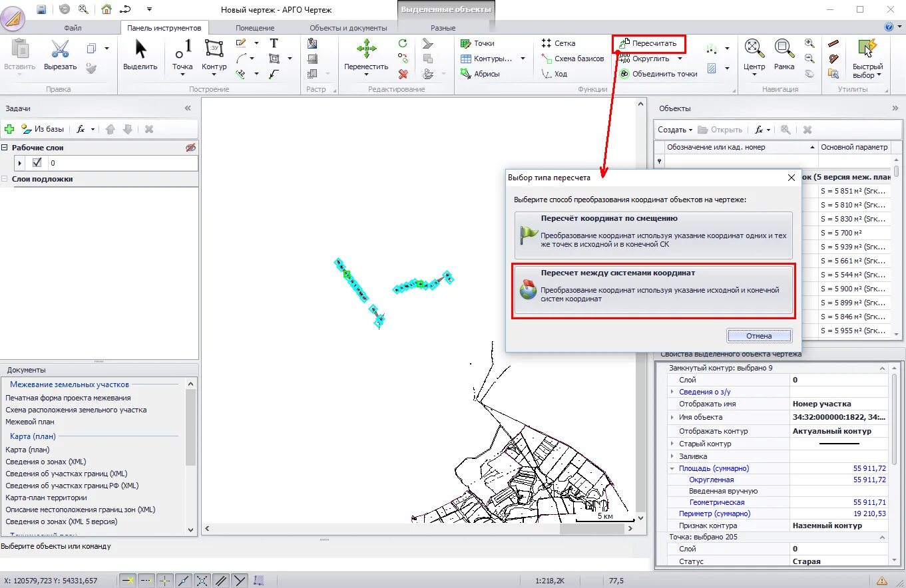Toggle second snap mode button in status bar
Viewport: 906px width, 588px height.
pyautogui.click(x=146, y=580)
